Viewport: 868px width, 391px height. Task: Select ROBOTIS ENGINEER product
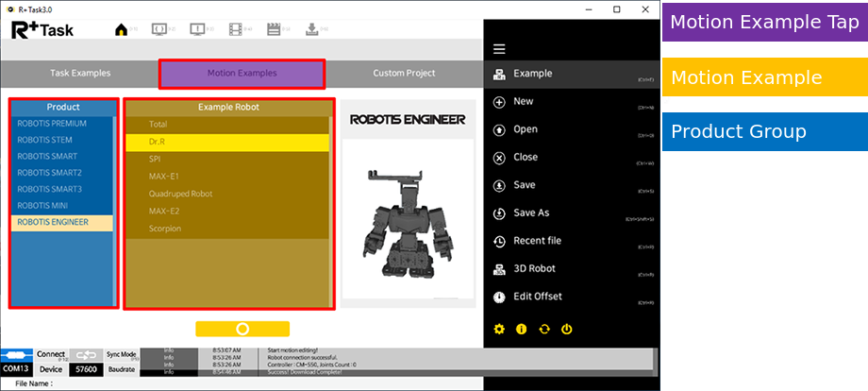coord(62,222)
